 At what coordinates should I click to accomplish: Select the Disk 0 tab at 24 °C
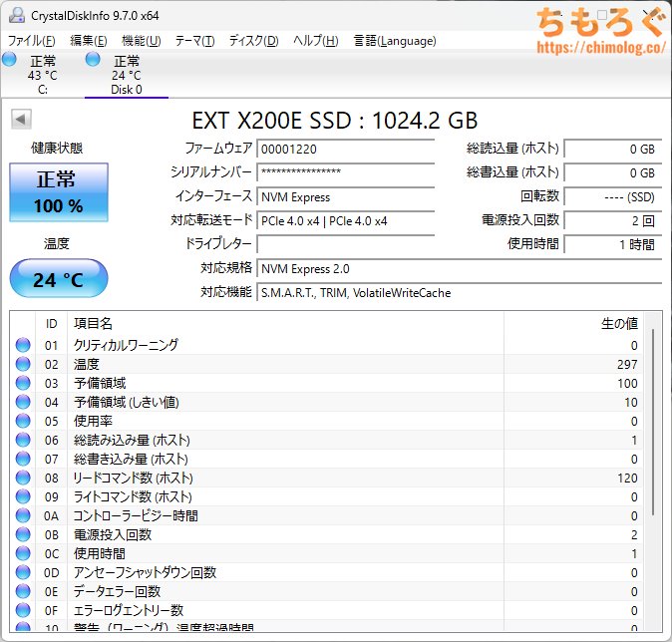click(x=127, y=75)
